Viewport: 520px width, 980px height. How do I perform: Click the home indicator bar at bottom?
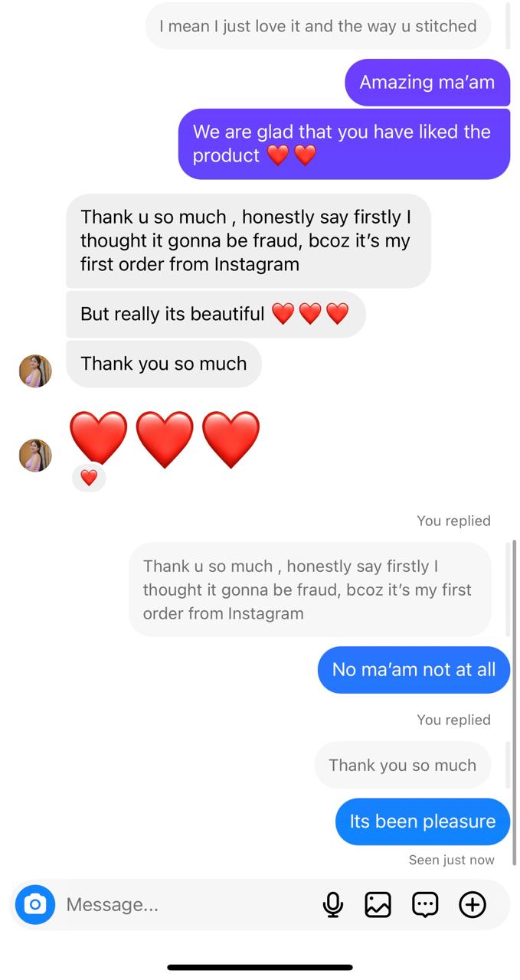tap(260, 968)
